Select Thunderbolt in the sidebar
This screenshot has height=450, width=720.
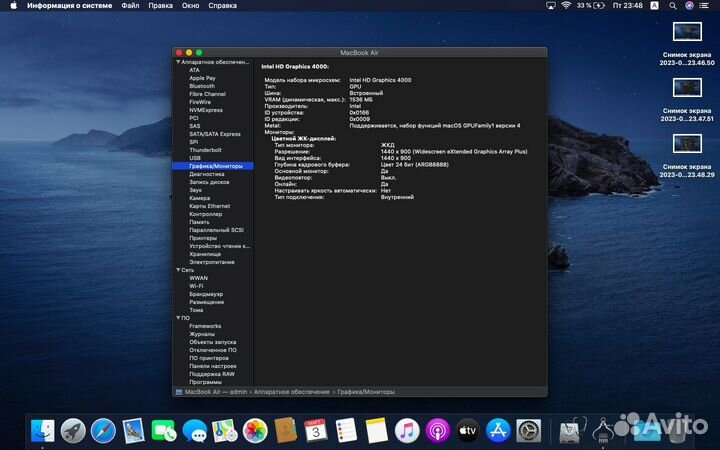click(x=205, y=150)
